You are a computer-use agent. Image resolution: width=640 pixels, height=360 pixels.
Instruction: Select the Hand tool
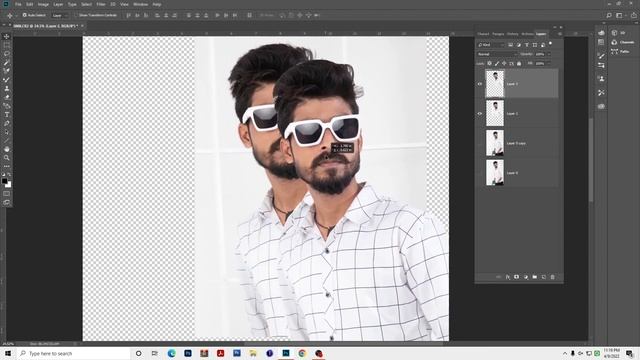coord(7,149)
